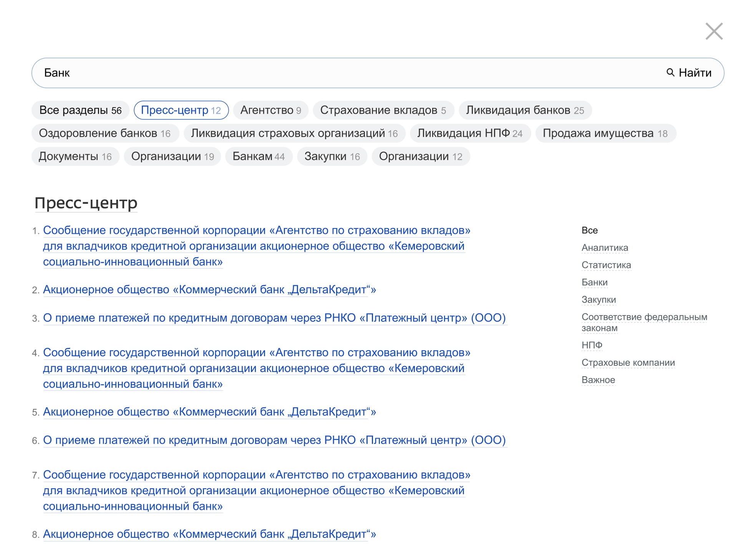This screenshot has width=756, height=544.
Task: Select the Все разделы 56 filter
Action: [x=80, y=111]
